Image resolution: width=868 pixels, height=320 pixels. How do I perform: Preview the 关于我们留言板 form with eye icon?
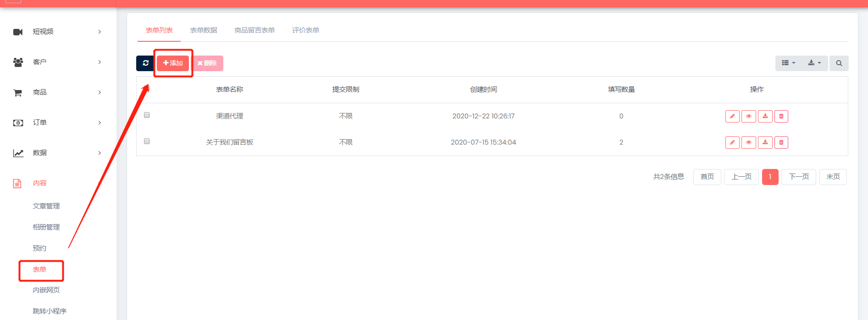click(749, 142)
